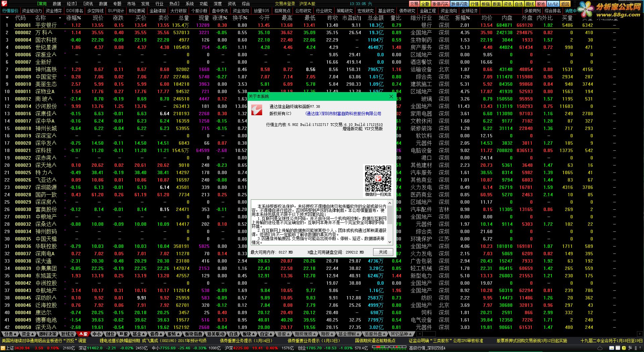Select the 板块指数 bottom tab
The height and width of the screenshot is (352, 644).
(193, 334)
